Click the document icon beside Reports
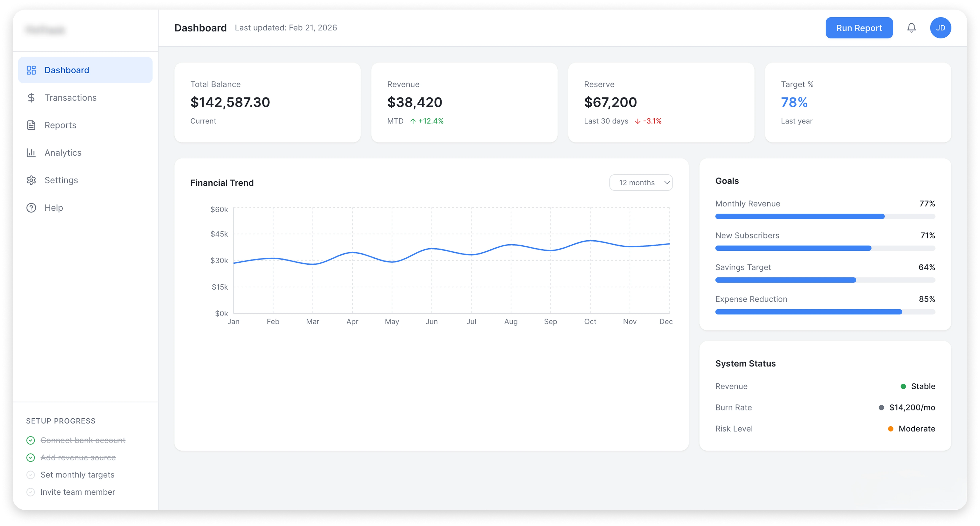The width and height of the screenshot is (980, 526). [x=31, y=125]
